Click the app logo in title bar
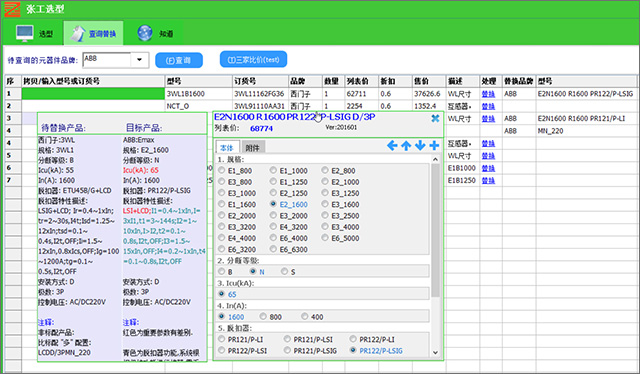The image size is (640, 374). point(12,9)
